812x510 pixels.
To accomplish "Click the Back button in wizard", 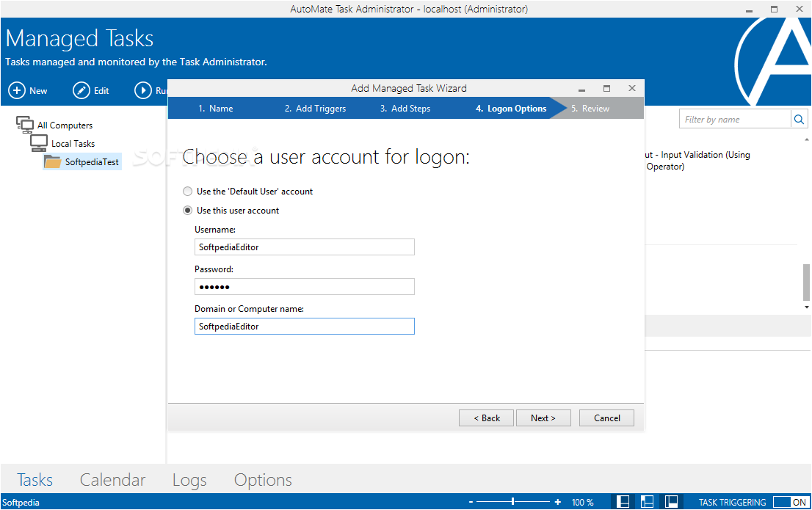I will click(486, 418).
